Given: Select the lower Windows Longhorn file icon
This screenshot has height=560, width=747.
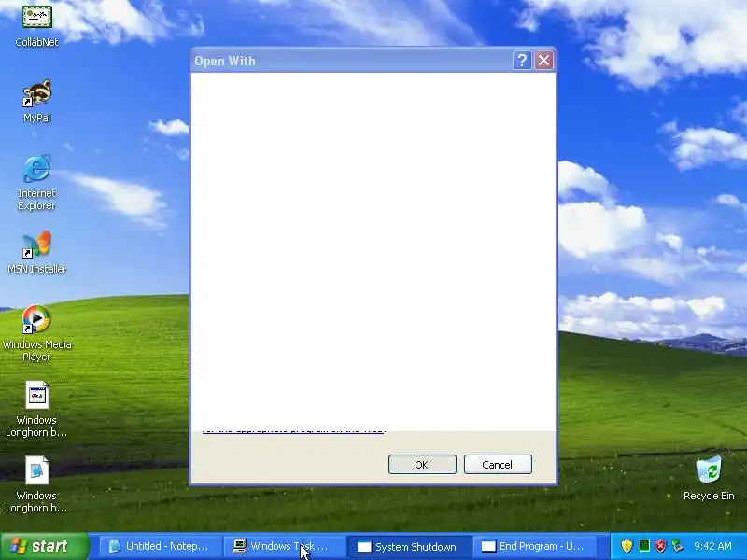Looking at the screenshot, I should pos(36,470).
